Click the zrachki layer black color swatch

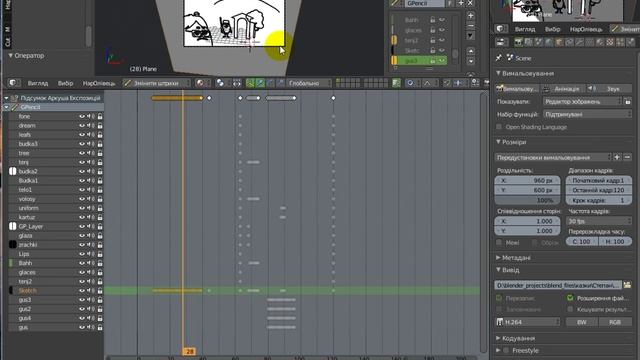(x=13, y=244)
